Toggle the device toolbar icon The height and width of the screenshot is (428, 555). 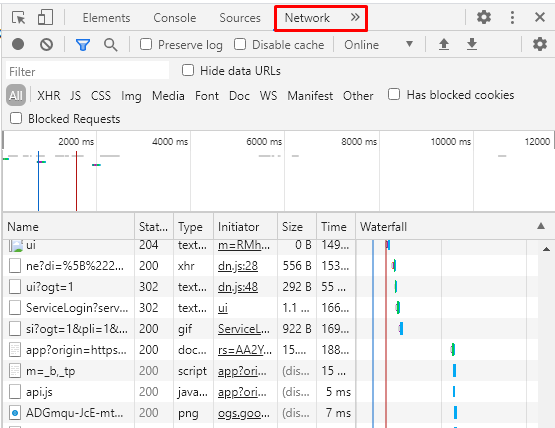45,17
